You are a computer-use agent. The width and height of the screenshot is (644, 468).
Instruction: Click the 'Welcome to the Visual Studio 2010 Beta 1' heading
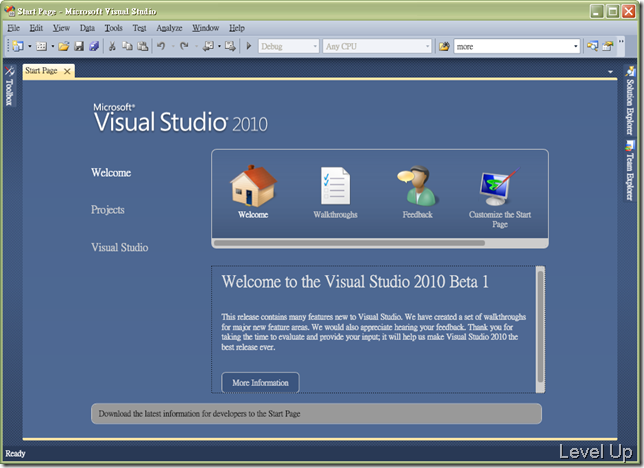355,282
